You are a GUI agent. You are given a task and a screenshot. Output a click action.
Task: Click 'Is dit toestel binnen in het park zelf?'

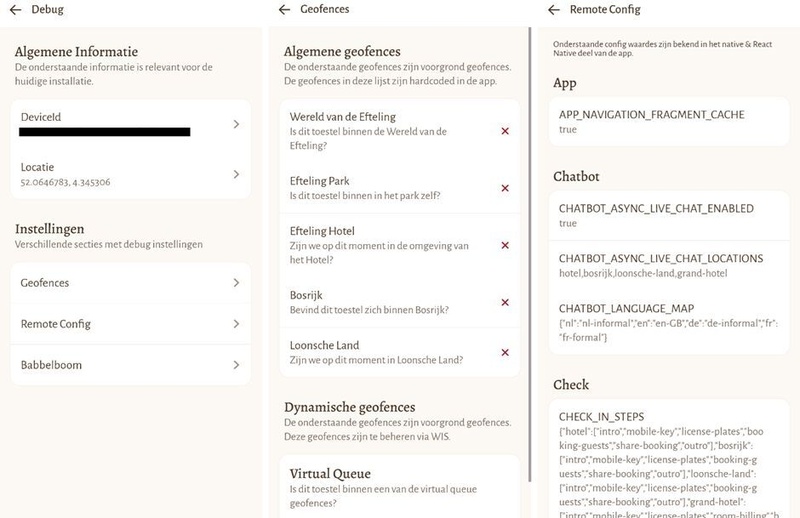365,195
